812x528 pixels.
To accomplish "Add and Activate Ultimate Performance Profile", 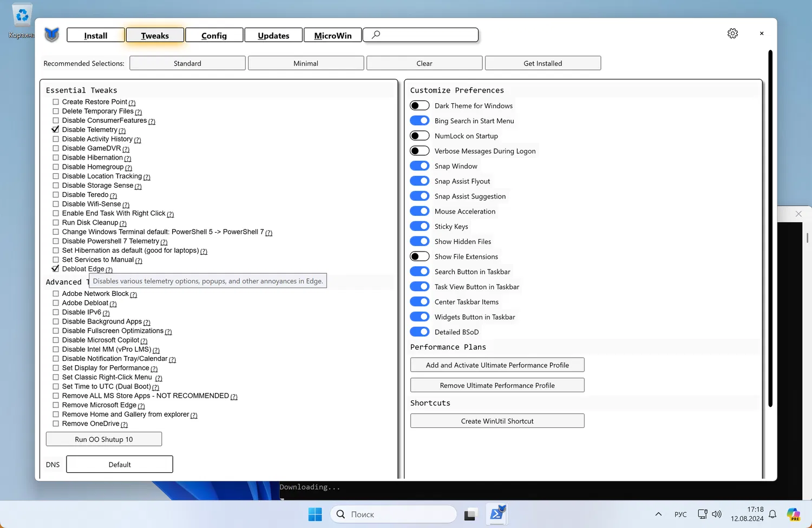I will (x=497, y=365).
